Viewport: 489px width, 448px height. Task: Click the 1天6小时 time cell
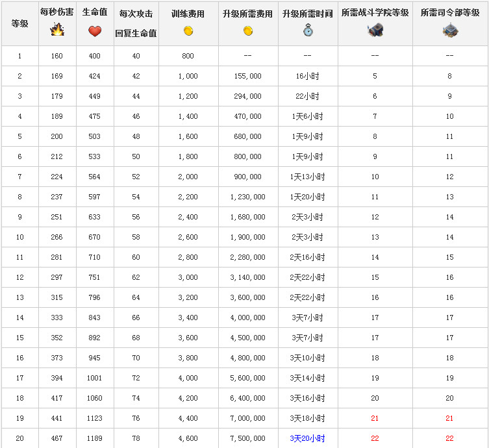click(308, 116)
